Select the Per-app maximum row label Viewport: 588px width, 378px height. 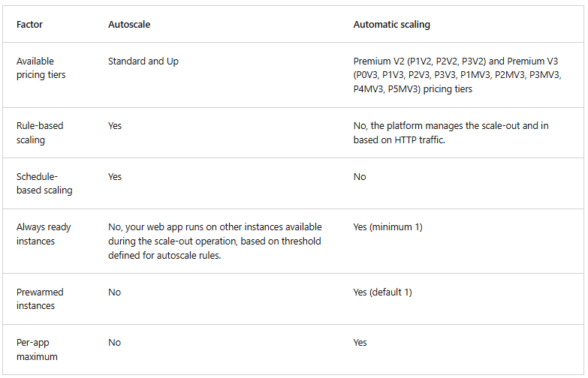(37, 349)
